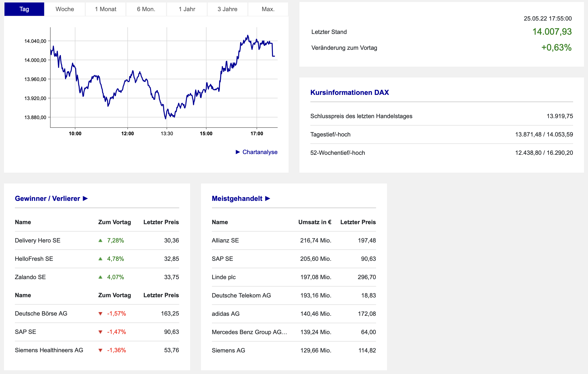Image resolution: width=588 pixels, height=374 pixels.
Task: Click the 205,60 Mio. turnover value
Action: pyautogui.click(x=316, y=259)
